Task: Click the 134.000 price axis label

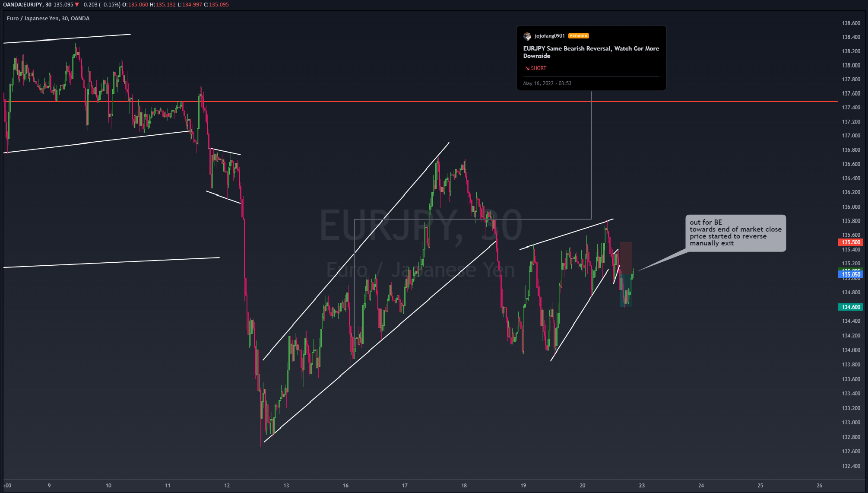Action: point(851,350)
